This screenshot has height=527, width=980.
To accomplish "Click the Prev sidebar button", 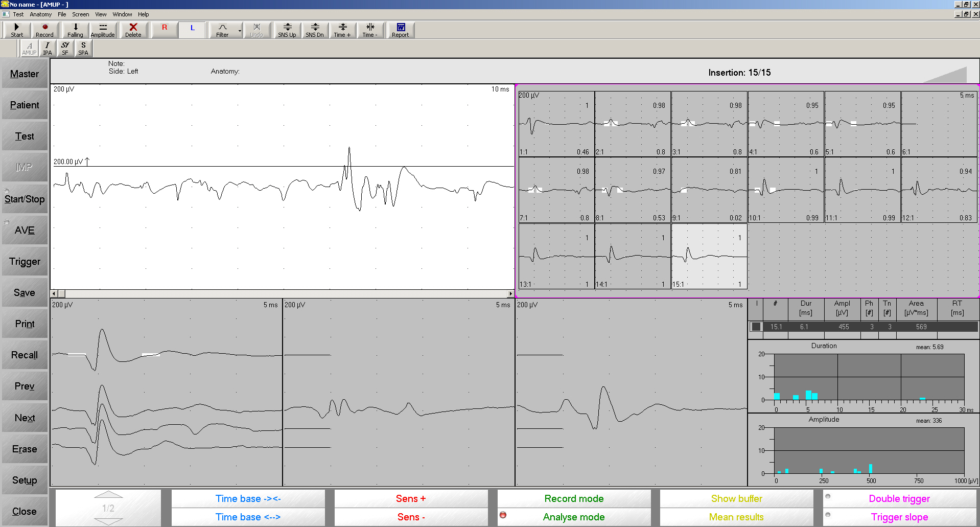I will pyautogui.click(x=25, y=386).
